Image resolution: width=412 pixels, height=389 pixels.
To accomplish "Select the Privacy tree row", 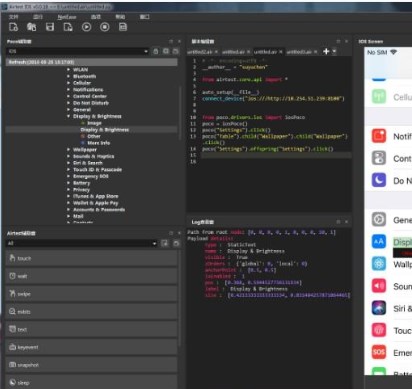I will click(x=81, y=190).
